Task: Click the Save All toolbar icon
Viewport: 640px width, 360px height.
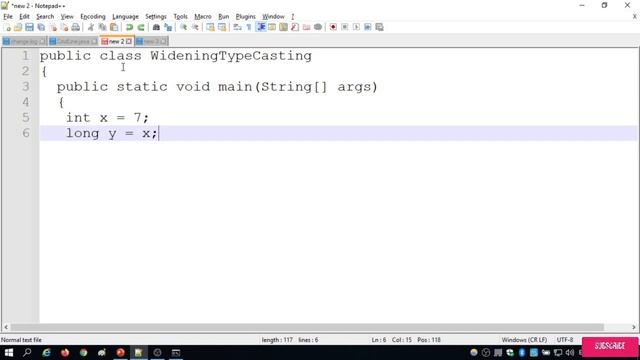Action: [41, 27]
